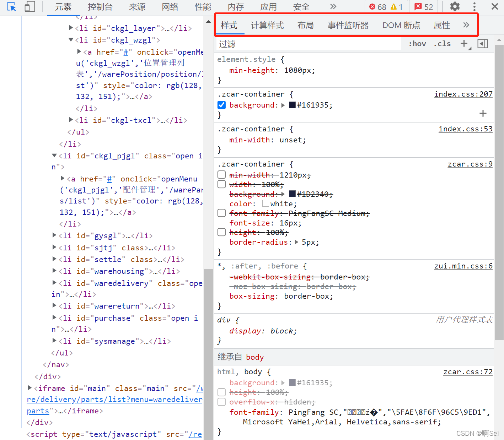Image resolution: width=504 pixels, height=440 pixels.
Task: Uncheck the background #161935 property checkbox
Action: pyautogui.click(x=221, y=105)
